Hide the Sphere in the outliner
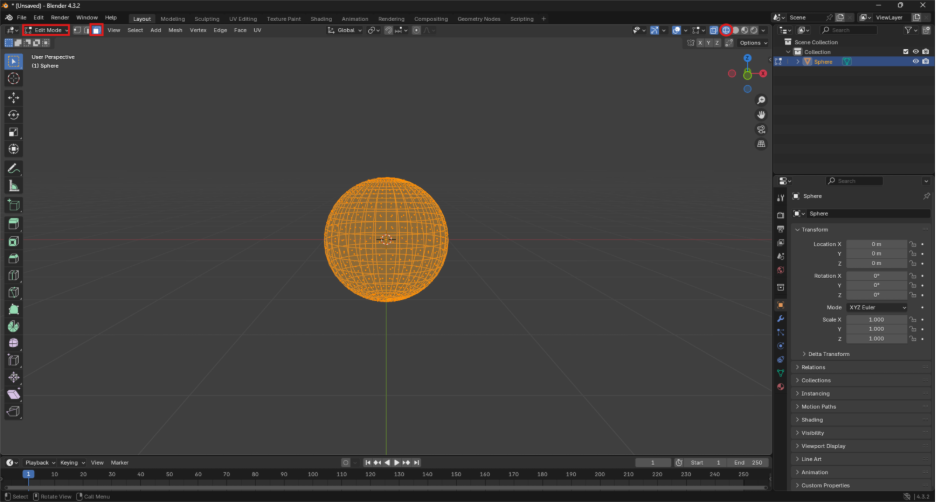The height and width of the screenshot is (502, 936). pyautogui.click(x=914, y=62)
